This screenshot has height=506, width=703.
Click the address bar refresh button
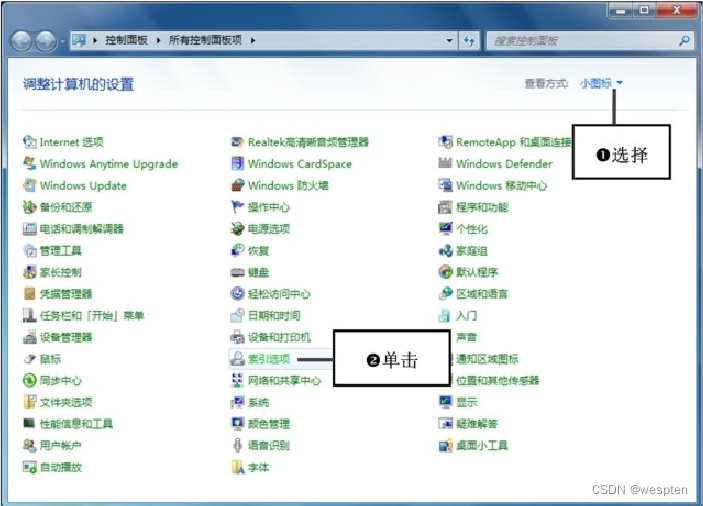(469, 41)
